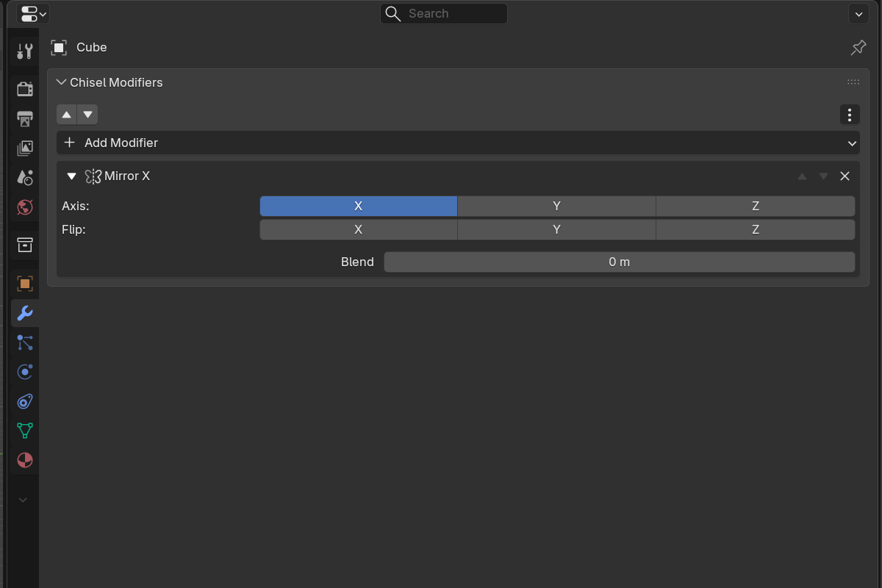Open the View Layer properties tab
Viewport: 882px width, 588px height.
pos(24,148)
